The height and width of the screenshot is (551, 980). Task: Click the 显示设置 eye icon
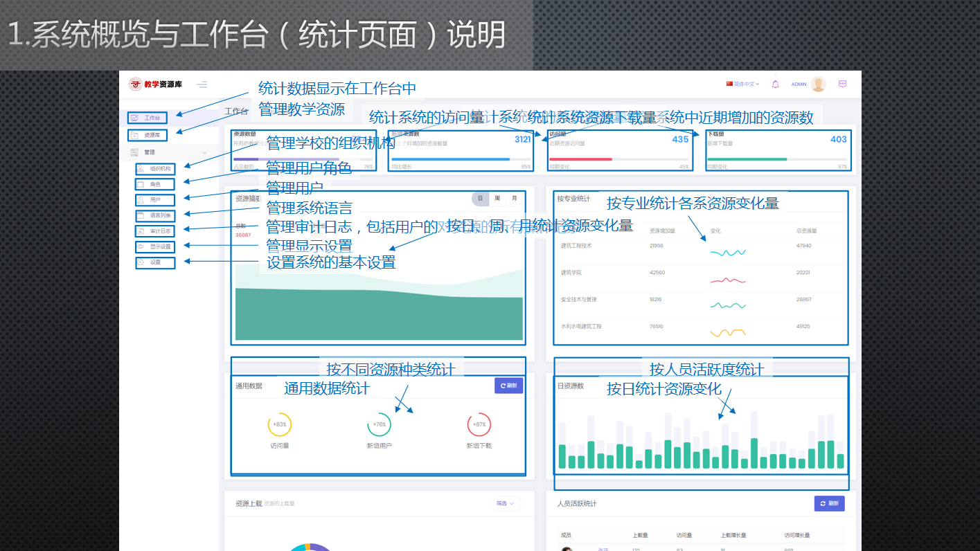[141, 246]
